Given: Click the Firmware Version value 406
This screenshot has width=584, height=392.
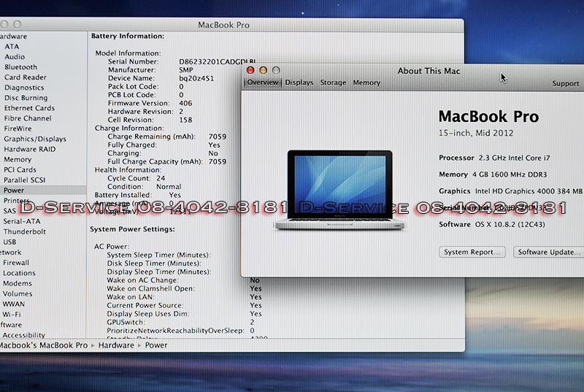Looking at the screenshot, I should [185, 103].
